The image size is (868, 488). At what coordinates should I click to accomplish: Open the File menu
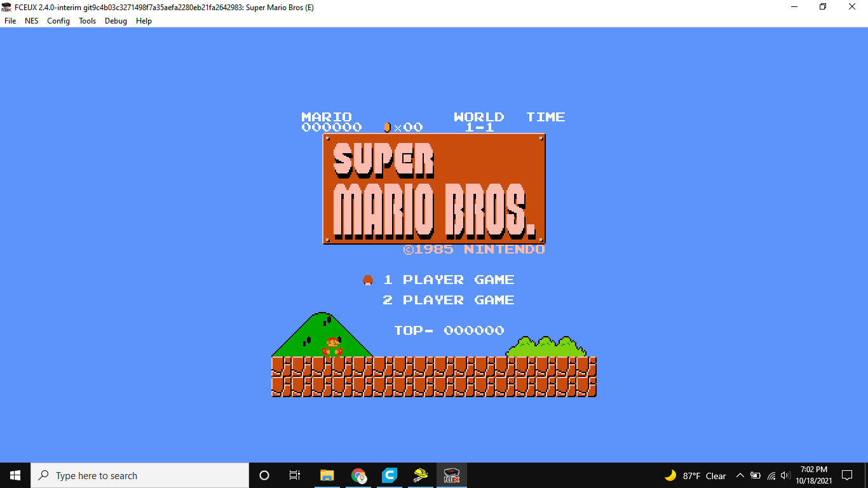tap(10, 21)
